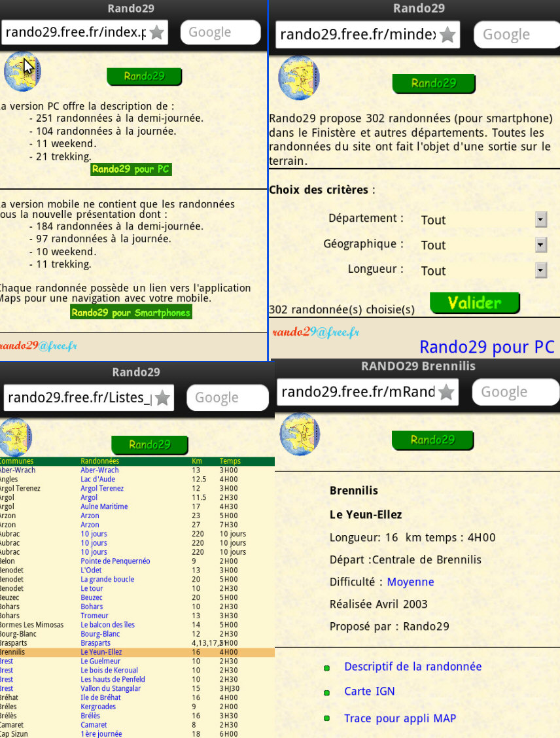Click the green 'Rando29 pour PC' button
Screen dimensions: 560x738
point(131,169)
